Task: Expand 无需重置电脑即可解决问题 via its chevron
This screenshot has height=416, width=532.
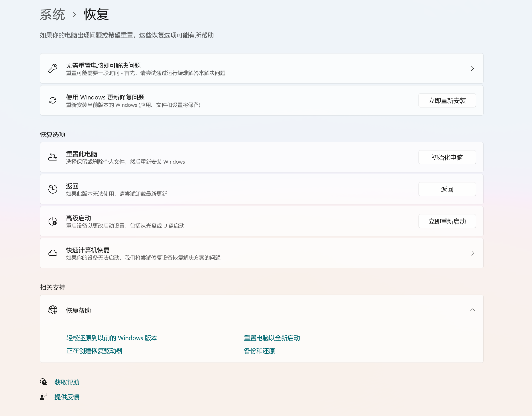Action: [473, 68]
